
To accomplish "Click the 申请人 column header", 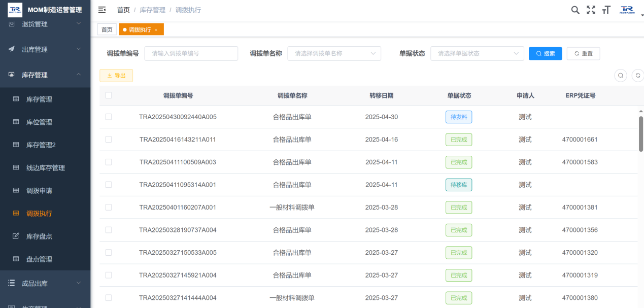I will (525, 95).
